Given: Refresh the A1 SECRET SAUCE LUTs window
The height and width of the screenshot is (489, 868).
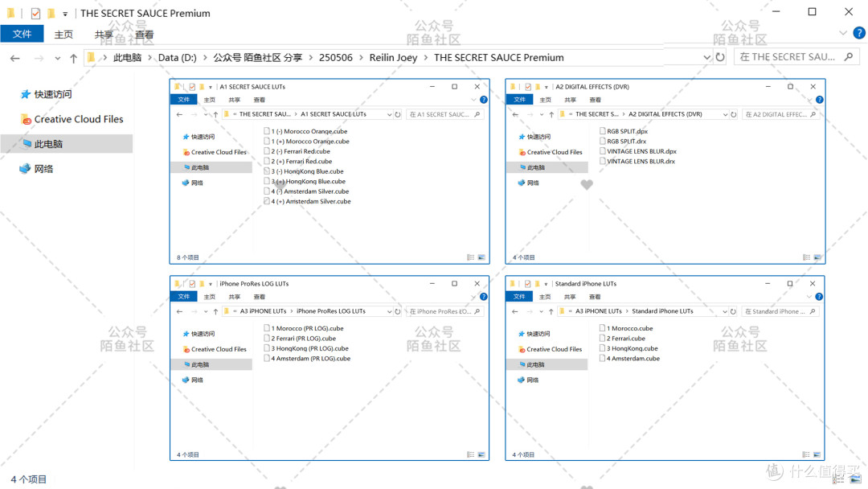Looking at the screenshot, I should coord(398,115).
